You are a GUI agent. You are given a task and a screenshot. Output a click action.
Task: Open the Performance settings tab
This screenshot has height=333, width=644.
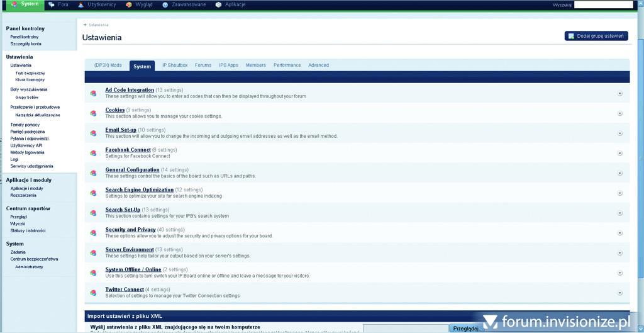tap(287, 65)
